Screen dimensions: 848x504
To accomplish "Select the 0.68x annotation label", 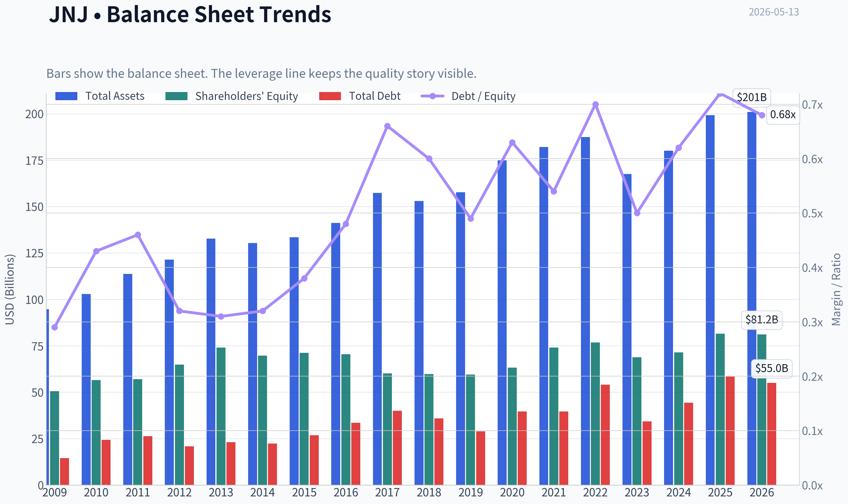I will pyautogui.click(x=783, y=115).
